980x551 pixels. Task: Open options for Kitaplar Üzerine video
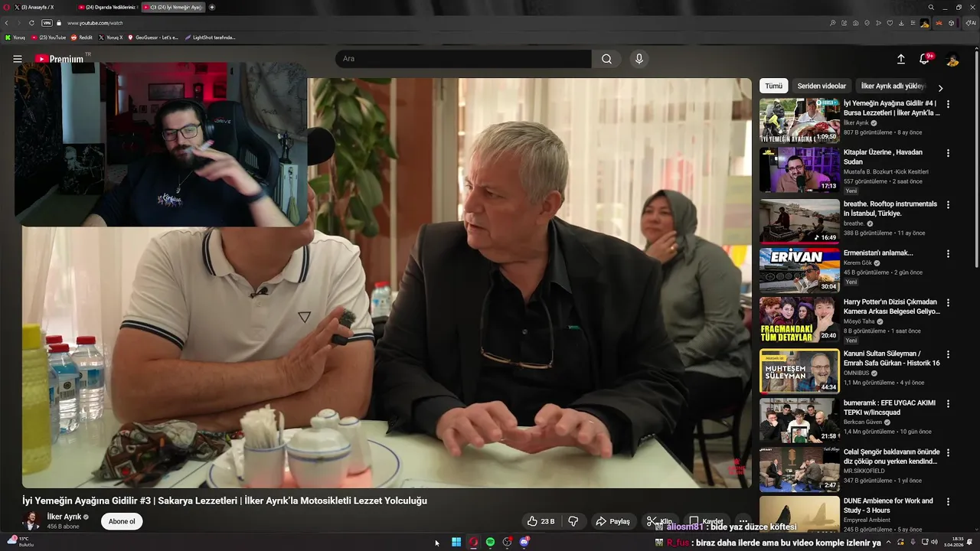point(948,153)
